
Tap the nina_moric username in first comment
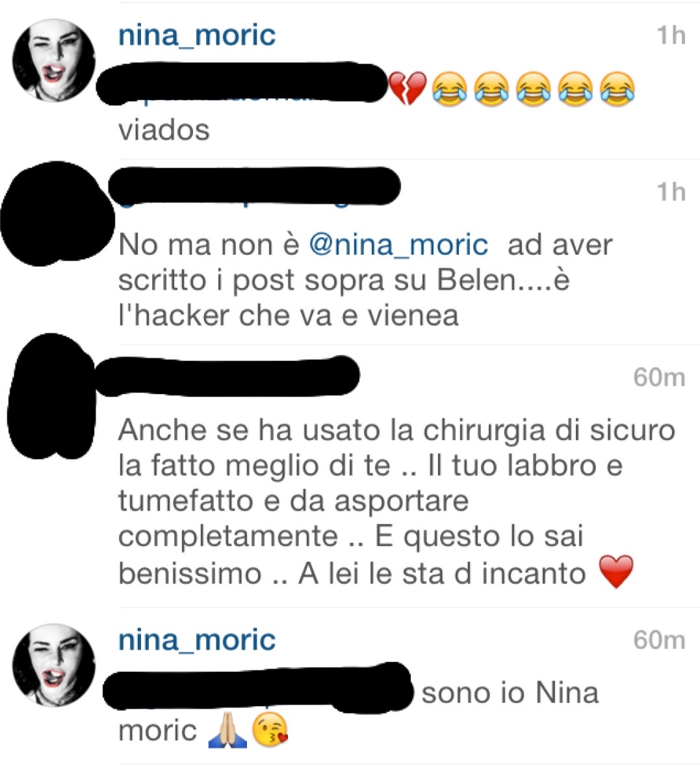point(197,35)
